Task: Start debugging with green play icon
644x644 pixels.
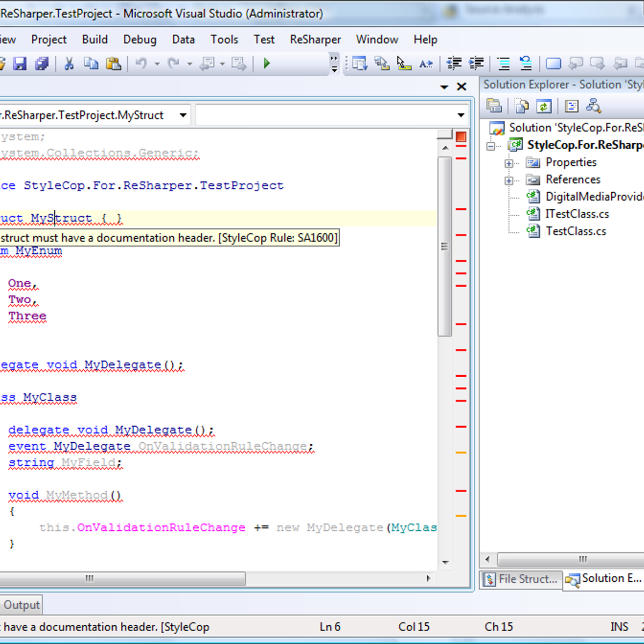Action: [267, 63]
